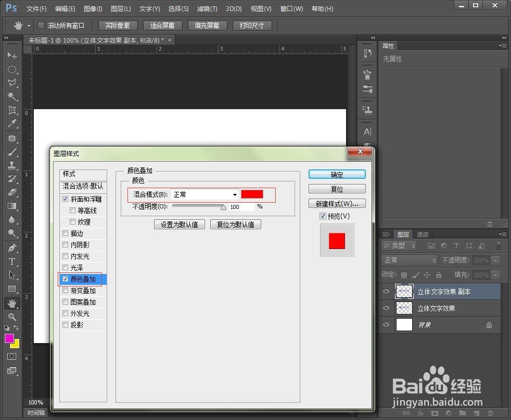Open the 混合模式 dropdown in the dialog

tap(204, 194)
